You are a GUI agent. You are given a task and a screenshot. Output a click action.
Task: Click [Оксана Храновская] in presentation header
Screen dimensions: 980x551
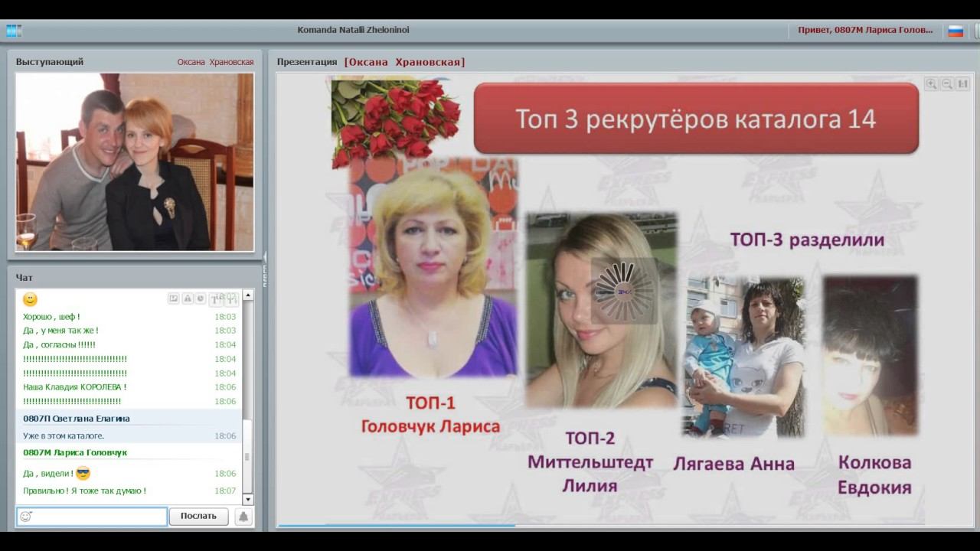(404, 62)
